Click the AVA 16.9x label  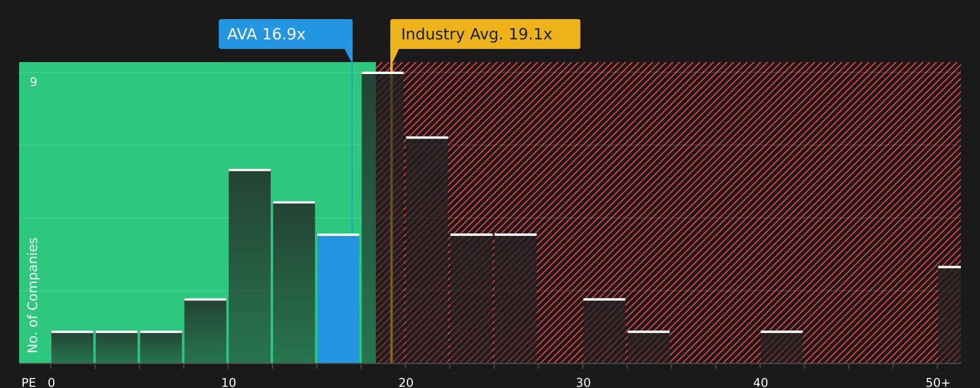(286, 34)
